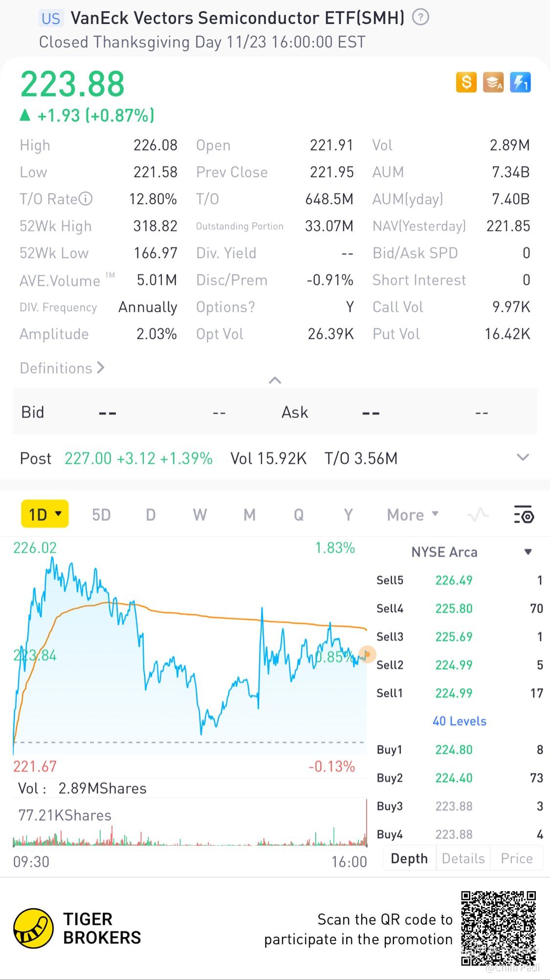Switch to the Price tab
Screen dimensions: 550x980
click(x=516, y=858)
